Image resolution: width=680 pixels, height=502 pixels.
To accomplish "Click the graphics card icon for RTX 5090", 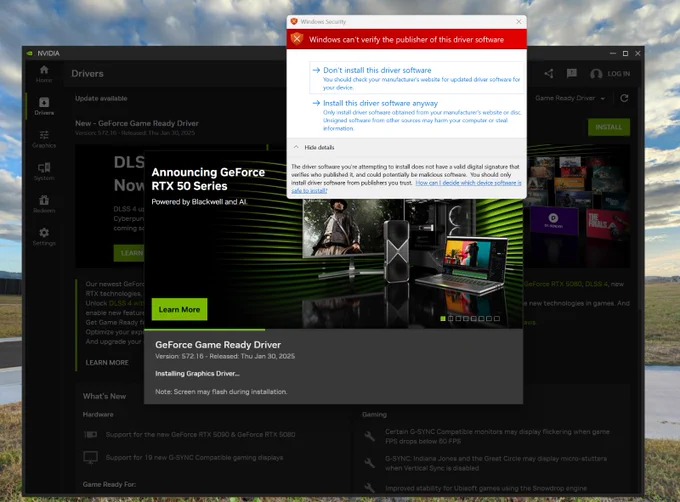I will 90,434.
